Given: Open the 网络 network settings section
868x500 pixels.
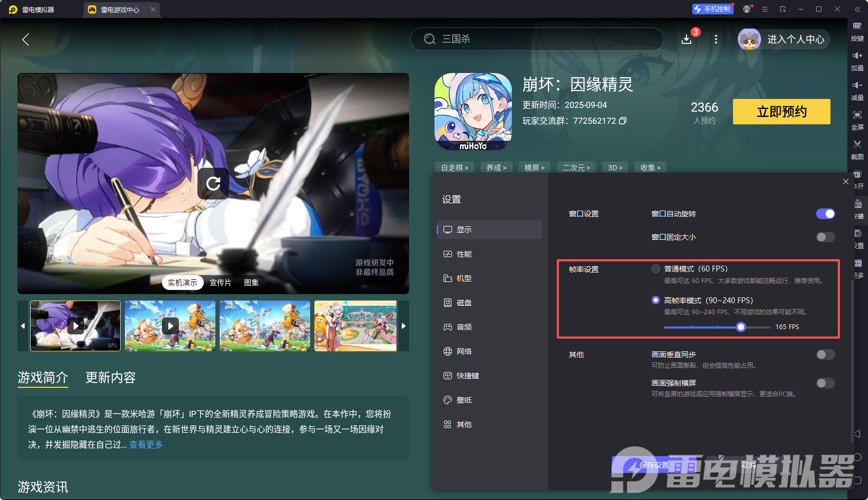Looking at the screenshot, I should coord(464,351).
